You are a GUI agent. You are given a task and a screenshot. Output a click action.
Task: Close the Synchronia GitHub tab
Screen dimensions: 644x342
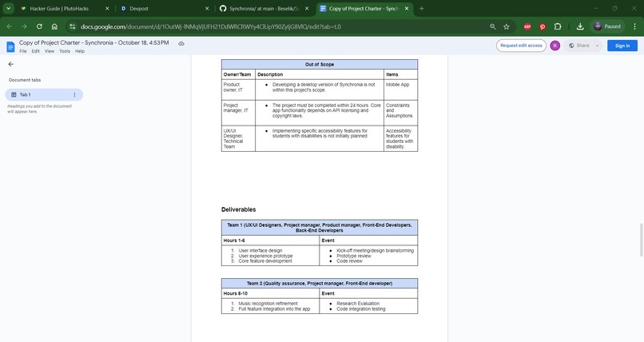pos(307,8)
